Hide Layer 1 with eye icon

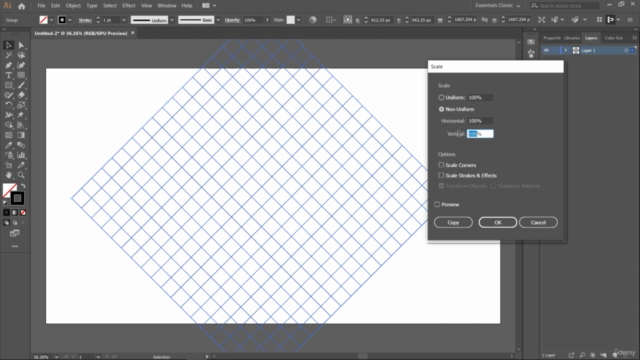pyautogui.click(x=547, y=50)
